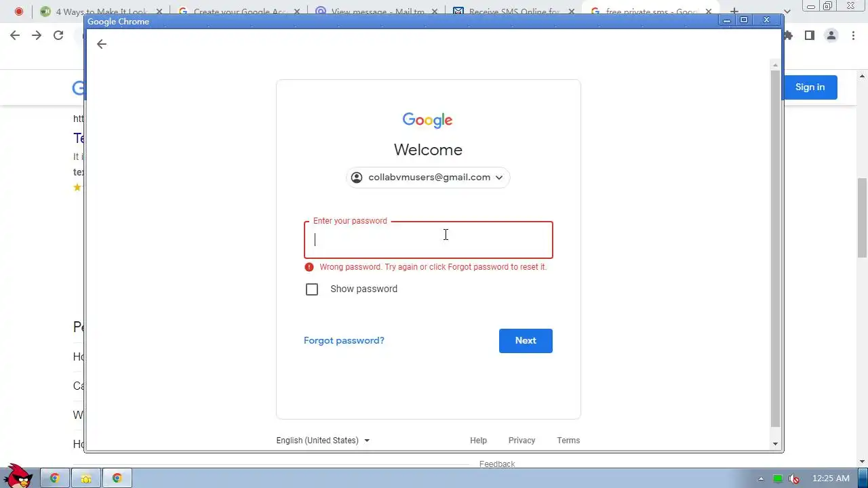This screenshot has width=868, height=488.
Task: Close the 'View message - Mail.tm' tab
Action: coord(434,12)
